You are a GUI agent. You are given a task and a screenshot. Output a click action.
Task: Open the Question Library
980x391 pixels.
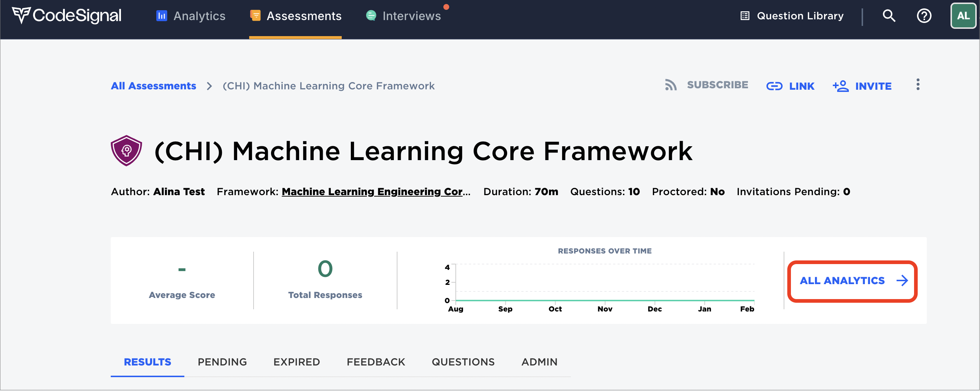coord(792,16)
